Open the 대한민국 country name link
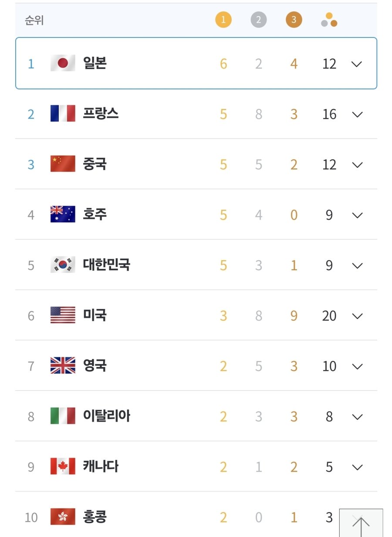392x537 pixels. point(106,265)
